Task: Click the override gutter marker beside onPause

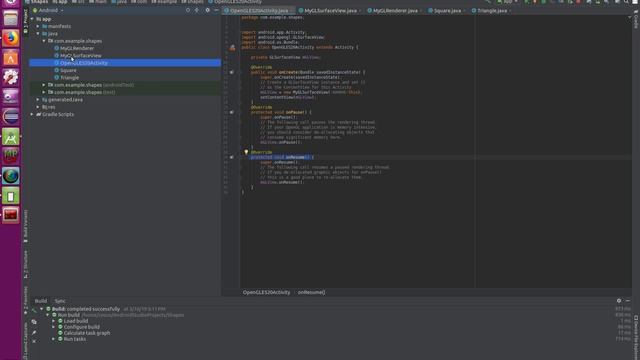Action: 231,112
